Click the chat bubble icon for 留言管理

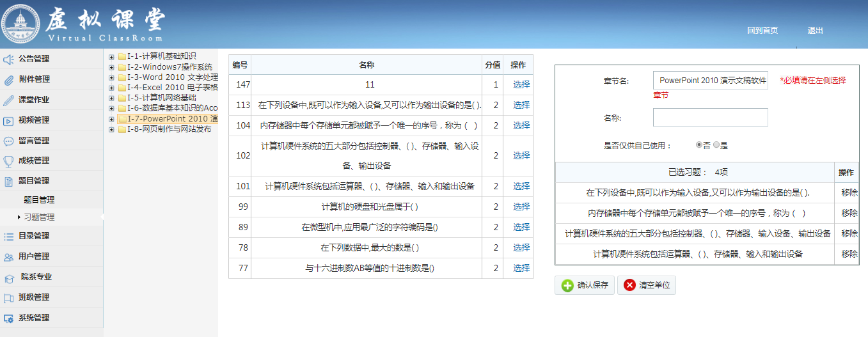point(8,141)
